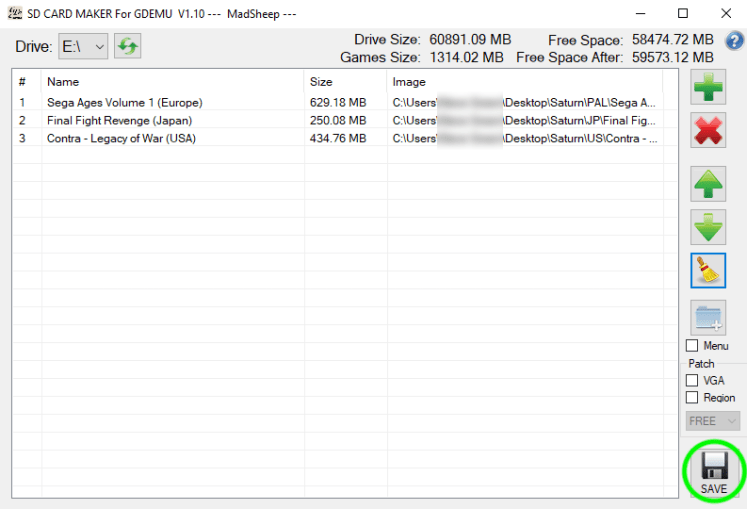Image resolution: width=747 pixels, height=509 pixels.
Task: Click image path ending in PAL\Sega A...
Action: 524,102
